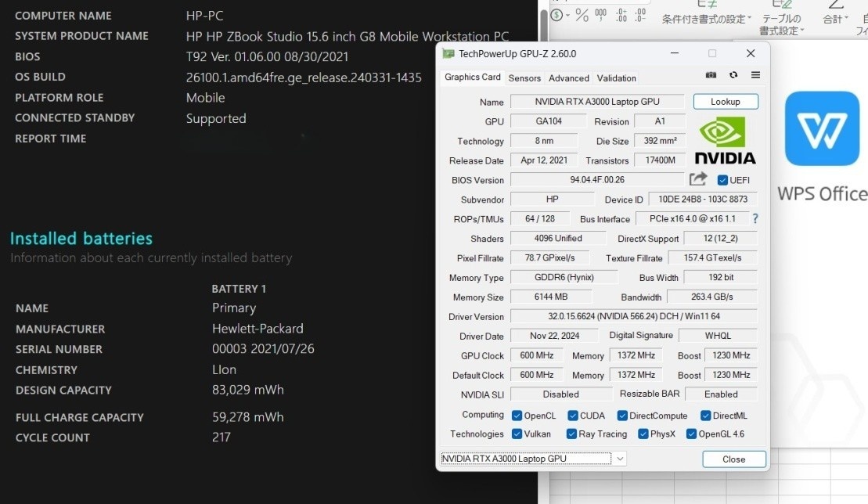Screen dimensions: 868x504
Task: Expand the currency format dropdown arrow
Action: [567, 15]
